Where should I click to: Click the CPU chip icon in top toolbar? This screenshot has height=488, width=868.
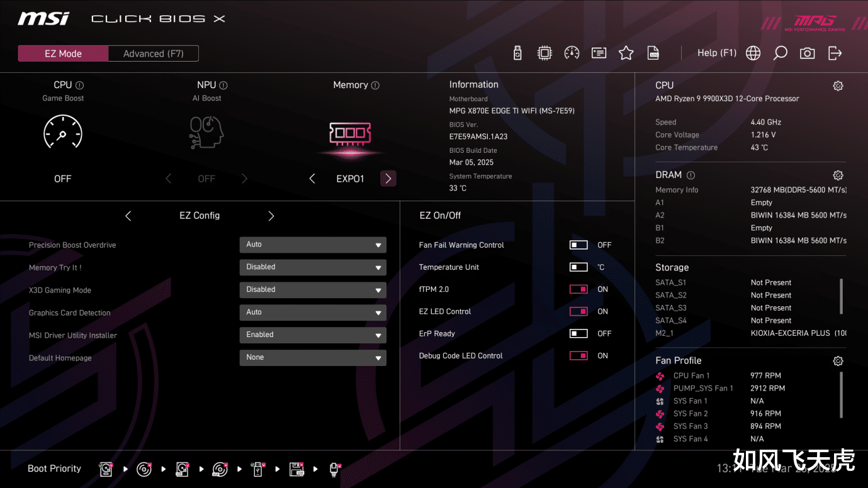tap(544, 53)
